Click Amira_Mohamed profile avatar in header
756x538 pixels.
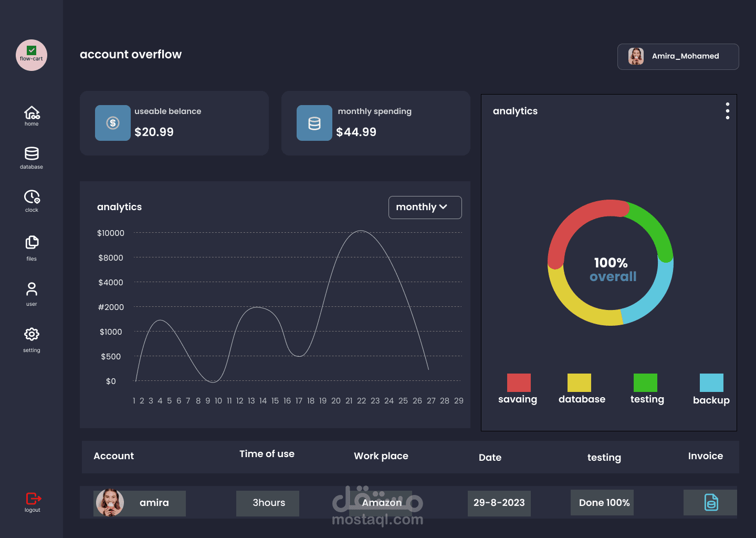coord(636,56)
